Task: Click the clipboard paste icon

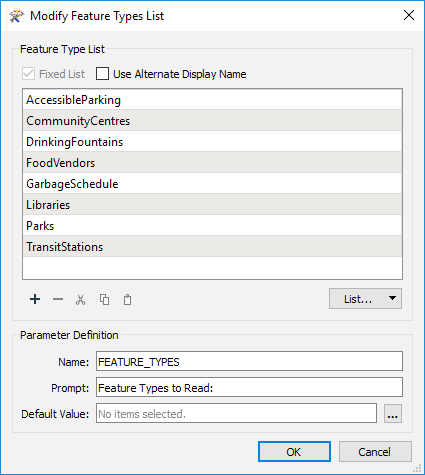Action: click(127, 300)
